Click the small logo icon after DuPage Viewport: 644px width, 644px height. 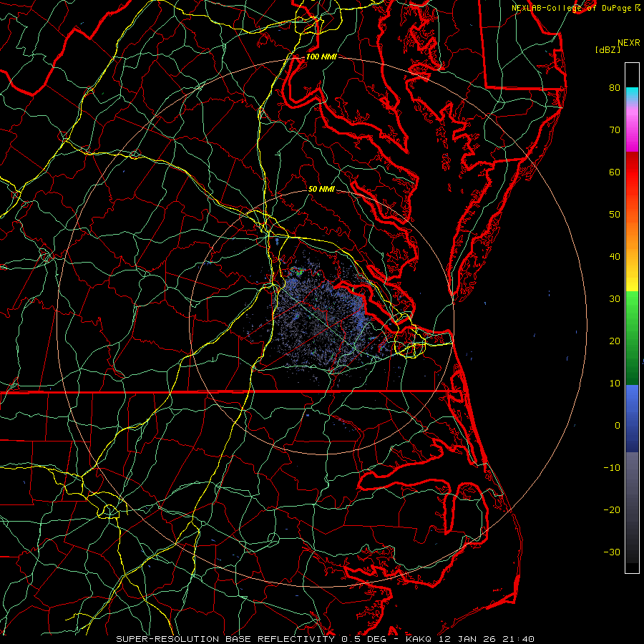click(x=638, y=7)
